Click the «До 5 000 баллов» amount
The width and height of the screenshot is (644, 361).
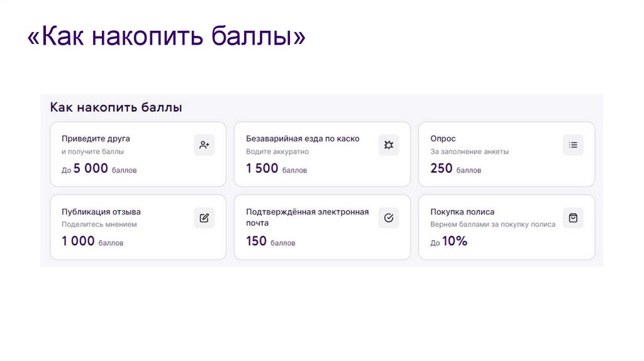click(x=99, y=169)
